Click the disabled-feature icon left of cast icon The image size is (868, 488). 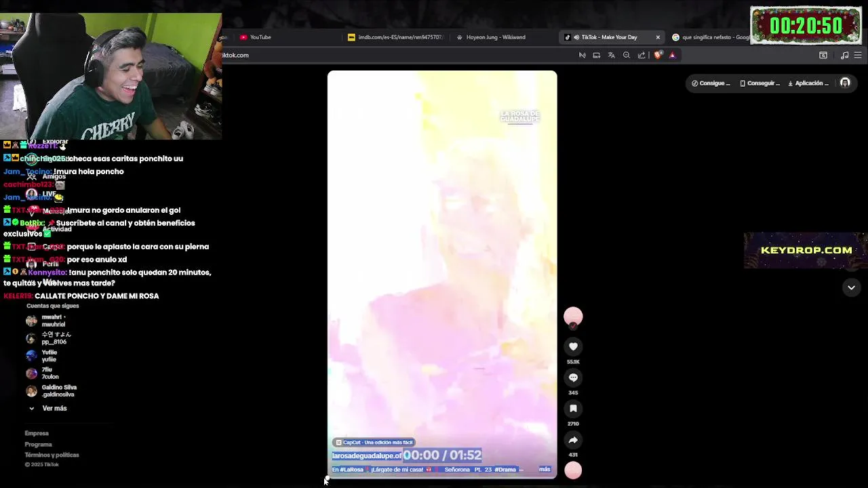582,56
